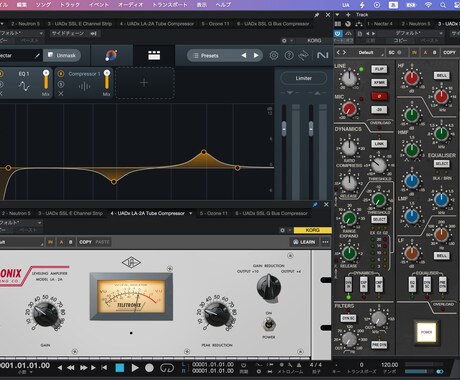Open the オーディオ menu
The width and height of the screenshot is (460, 380).
pyautogui.click(x=131, y=5)
